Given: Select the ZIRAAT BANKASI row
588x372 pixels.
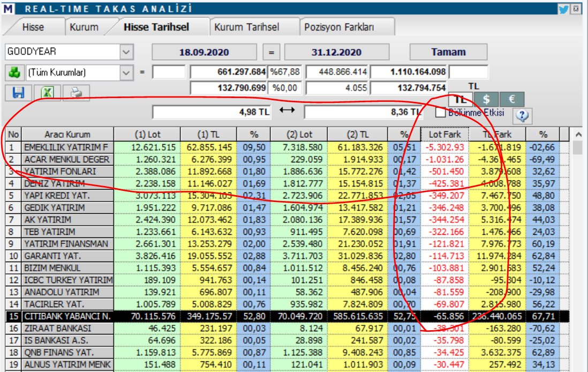Looking at the screenshot, I should tap(67, 328).
